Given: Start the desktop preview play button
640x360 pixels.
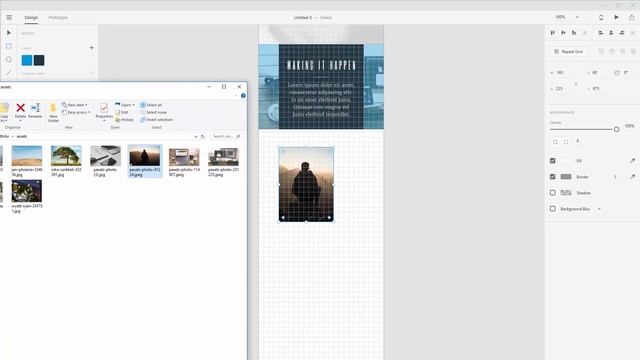Looking at the screenshot, I should 616,18.
